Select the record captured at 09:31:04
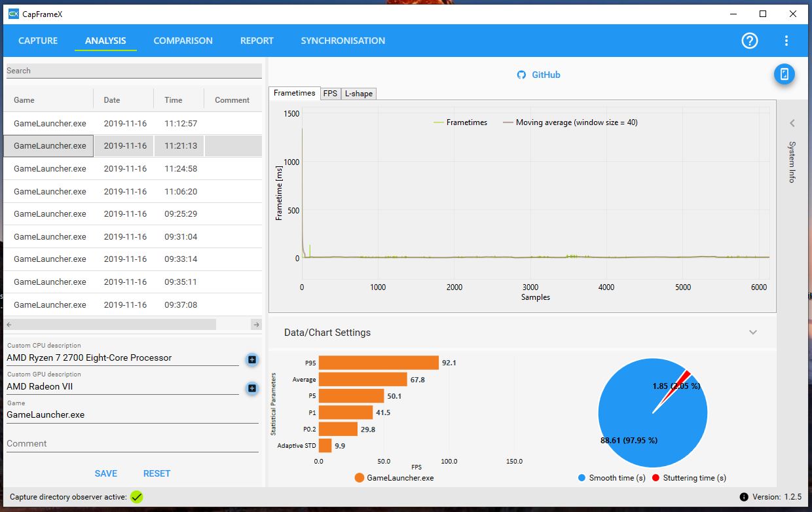Image resolution: width=812 pixels, height=512 pixels. click(x=133, y=236)
